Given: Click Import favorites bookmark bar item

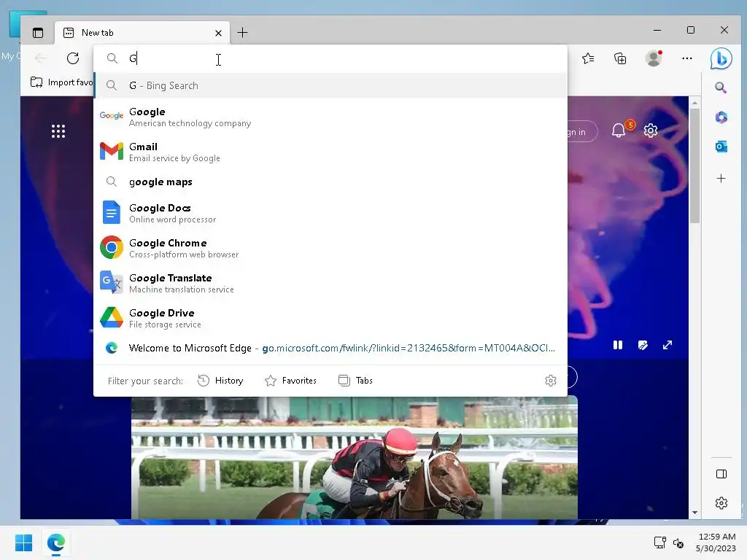Looking at the screenshot, I should pyautogui.click(x=61, y=82).
